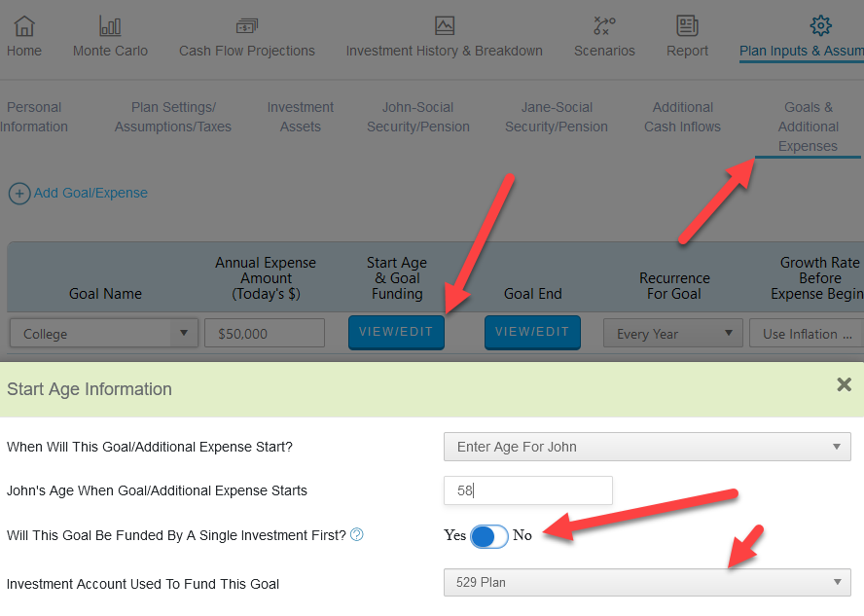Viewport: 864px width, 616px height.
Task: Switch to the Personal Information tab
Action: pos(34,117)
